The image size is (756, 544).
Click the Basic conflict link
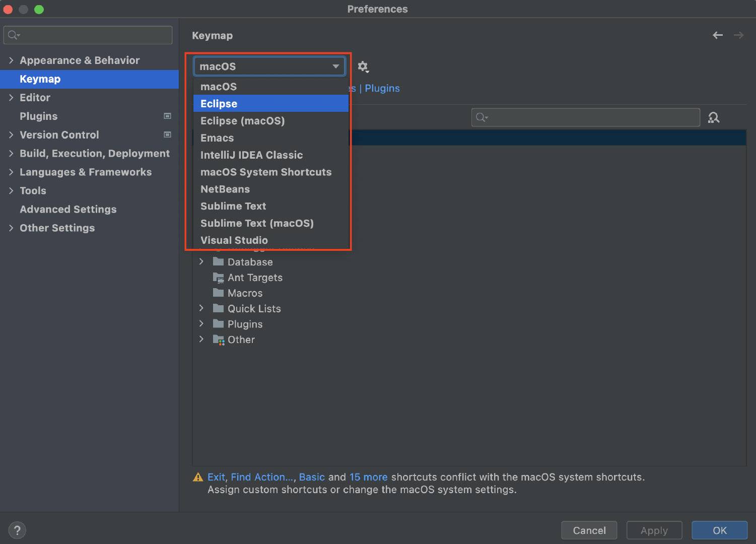point(312,477)
